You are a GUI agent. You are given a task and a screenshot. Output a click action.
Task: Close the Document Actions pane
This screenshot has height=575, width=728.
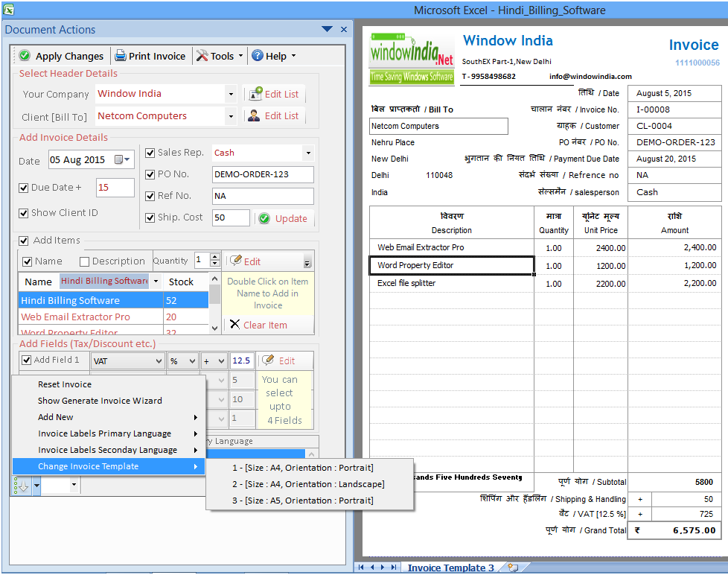[344, 29]
